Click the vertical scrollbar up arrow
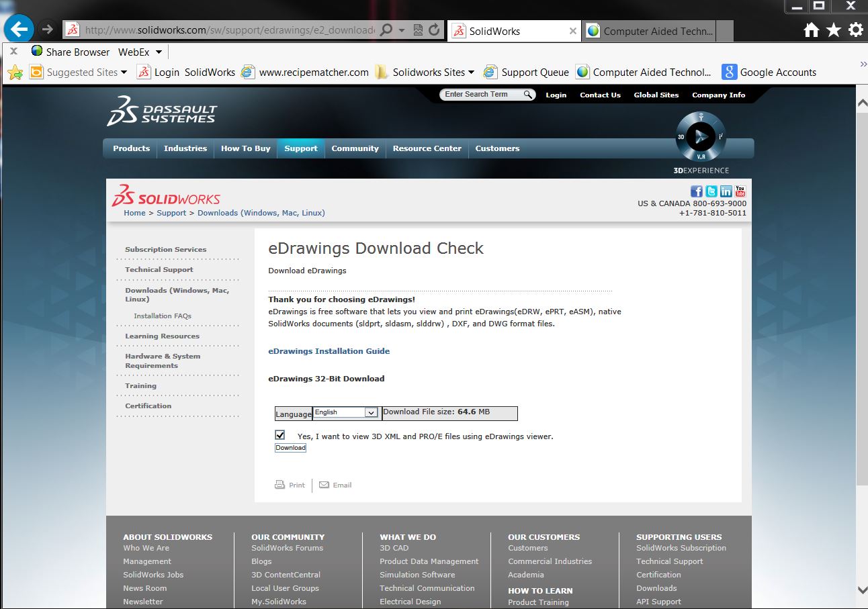Viewport: 868px width, 609px height. click(862, 103)
